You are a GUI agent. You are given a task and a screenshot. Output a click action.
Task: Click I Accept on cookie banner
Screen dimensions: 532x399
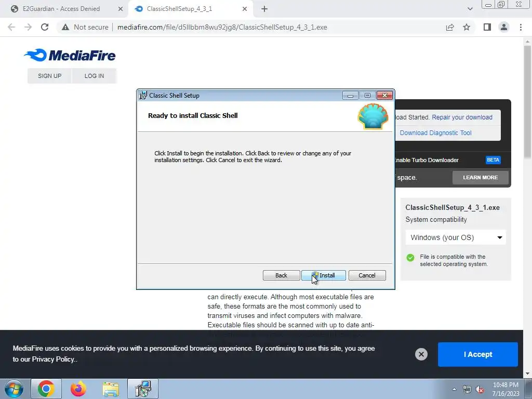[x=478, y=354]
